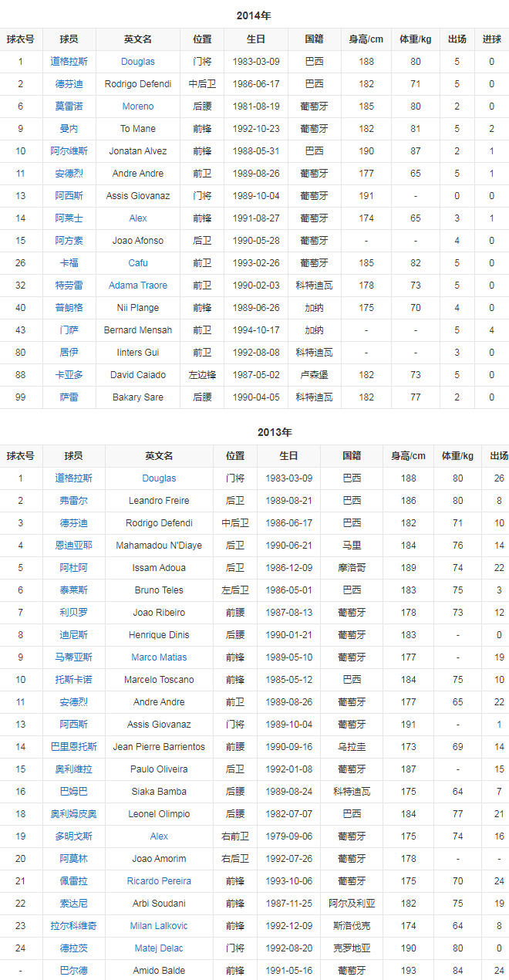Open the Adama Traore link

coord(138,286)
